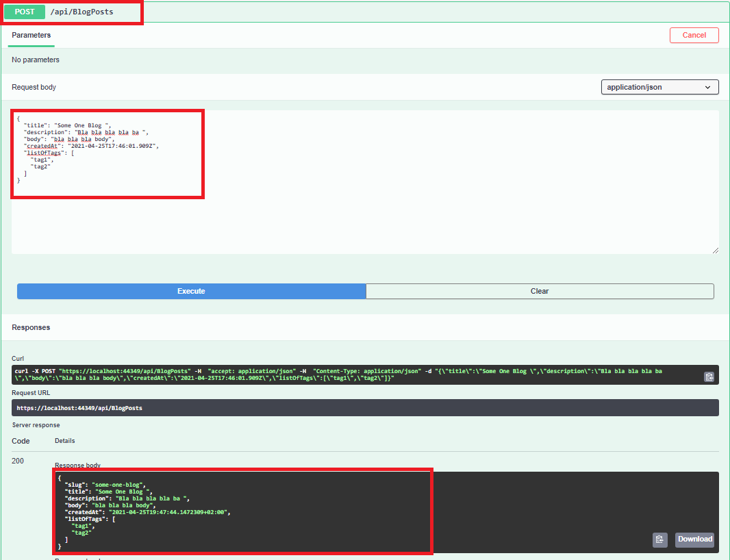Cancel the try-it-out mode
This screenshot has height=560, width=730.
pos(694,35)
